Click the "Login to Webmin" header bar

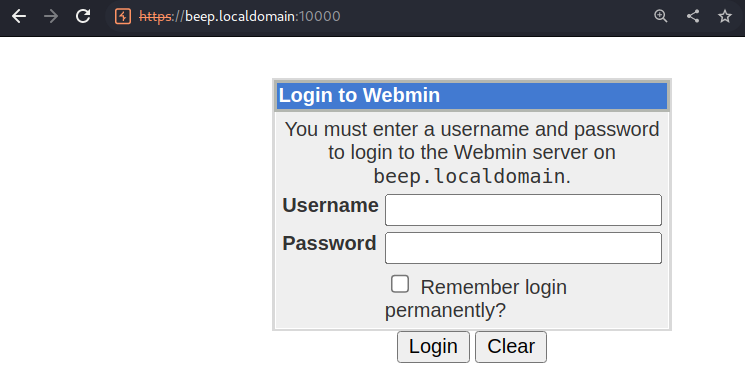point(472,96)
